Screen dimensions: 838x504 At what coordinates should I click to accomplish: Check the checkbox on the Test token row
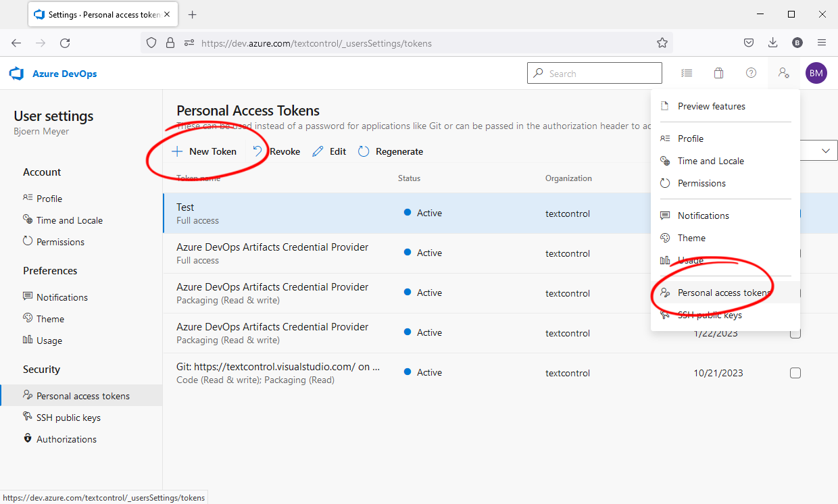click(795, 213)
